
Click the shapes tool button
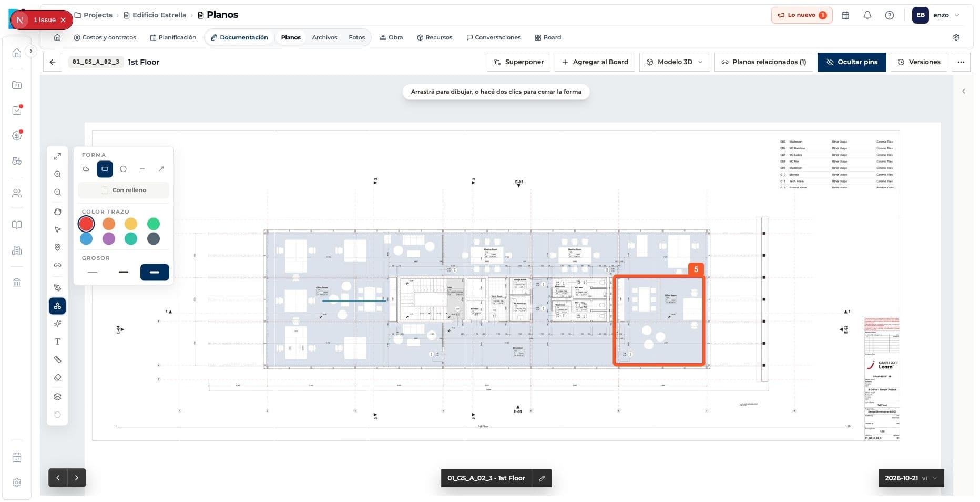(x=57, y=306)
